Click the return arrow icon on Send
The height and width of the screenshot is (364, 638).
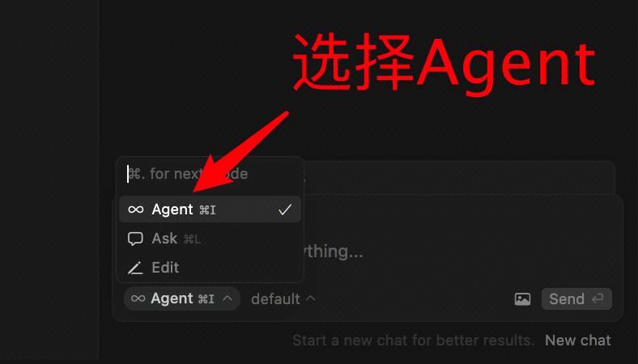pos(598,299)
